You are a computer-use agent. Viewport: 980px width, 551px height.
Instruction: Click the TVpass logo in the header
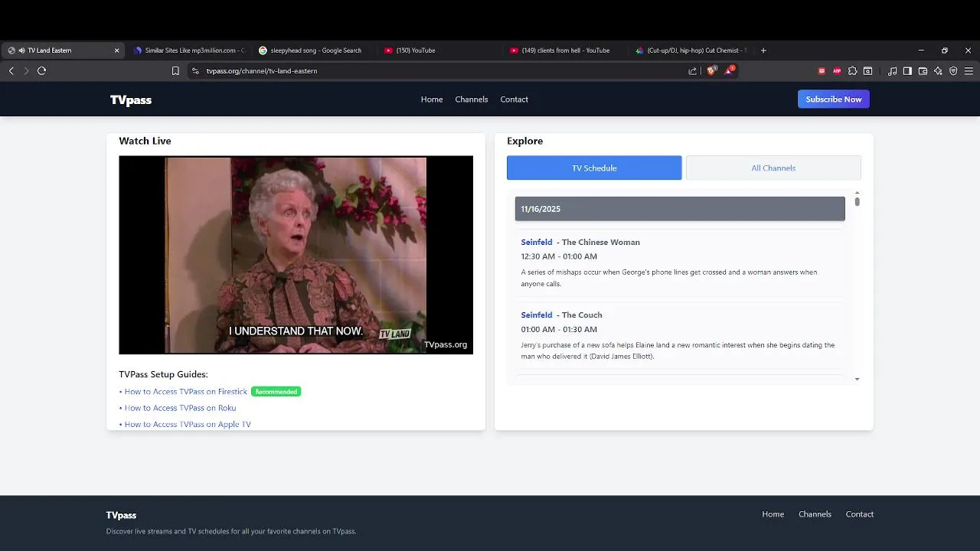pyautogui.click(x=131, y=99)
